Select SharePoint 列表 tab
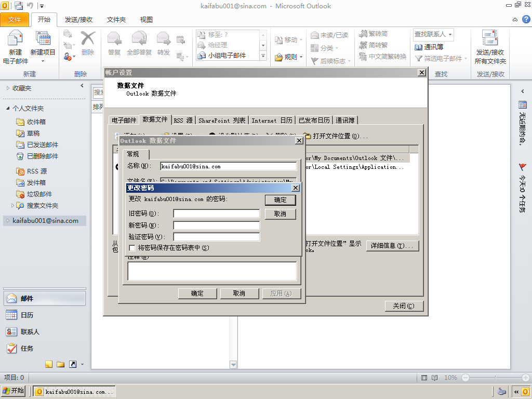 [222, 121]
